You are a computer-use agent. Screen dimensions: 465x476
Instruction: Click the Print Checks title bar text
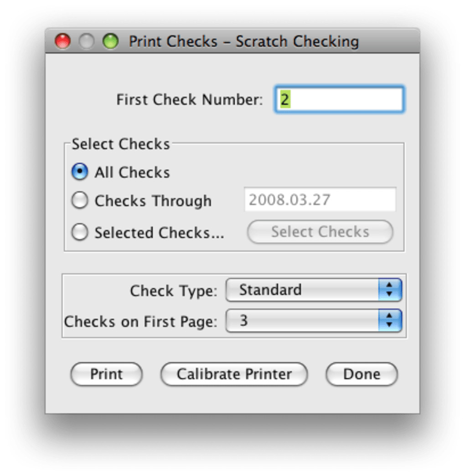pos(243,42)
